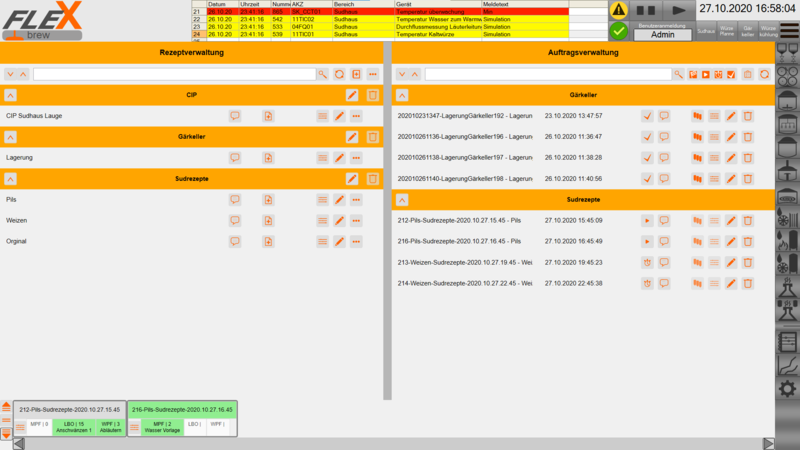800x450 pixels.
Task: Select the 216-Pils-Sudrezepte bottom tab
Action: point(180,410)
